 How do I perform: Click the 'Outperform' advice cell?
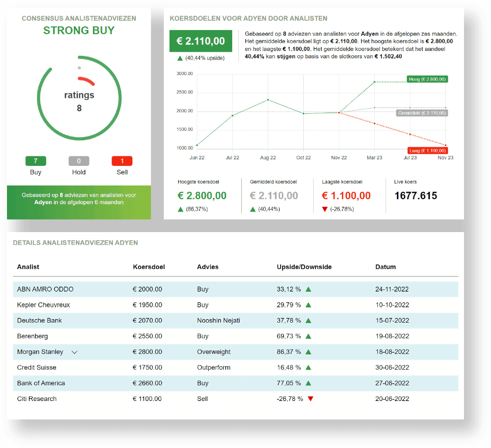[x=214, y=367]
